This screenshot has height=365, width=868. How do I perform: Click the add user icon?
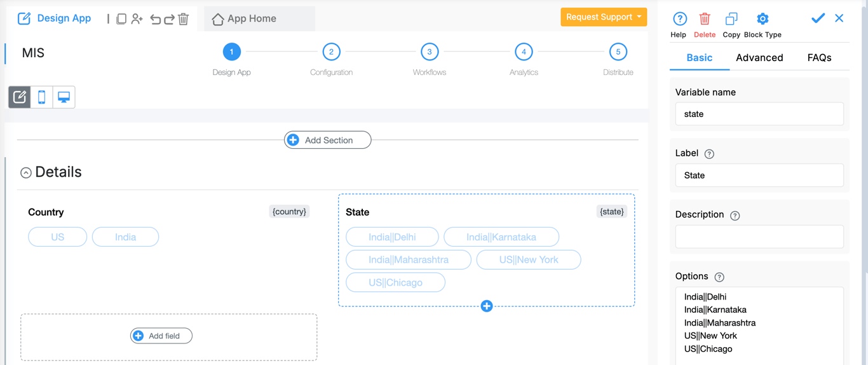coord(137,19)
